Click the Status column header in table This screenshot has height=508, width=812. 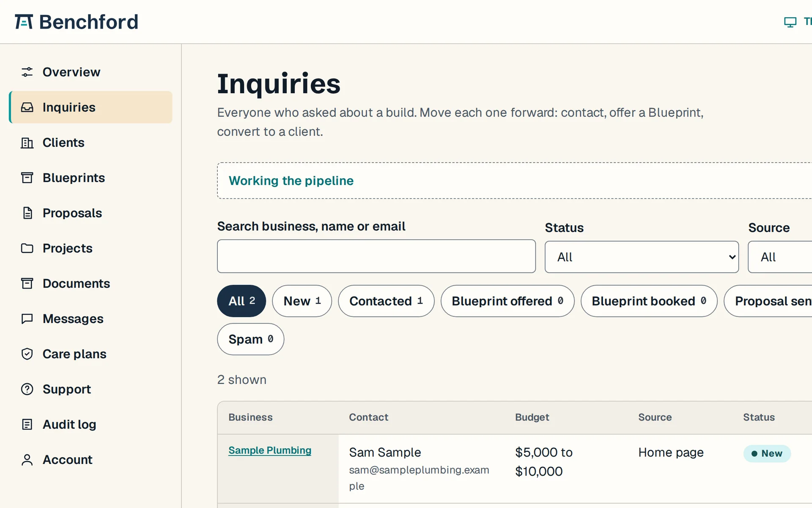[x=759, y=417]
